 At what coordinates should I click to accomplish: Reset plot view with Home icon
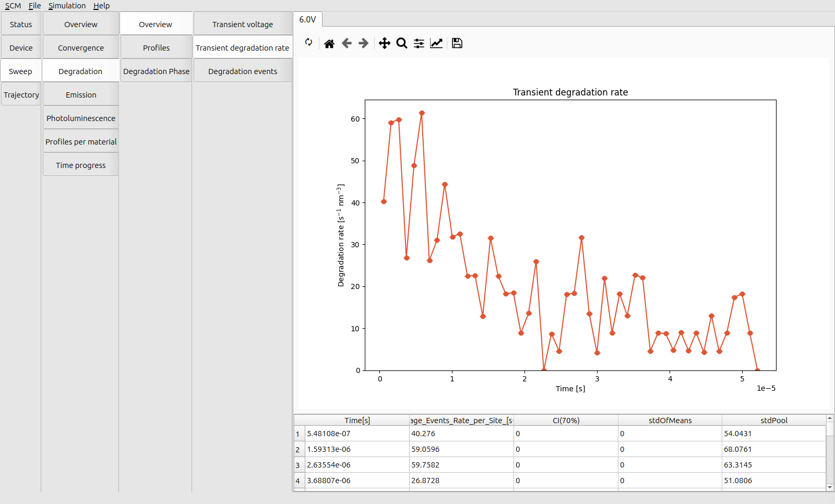click(329, 43)
